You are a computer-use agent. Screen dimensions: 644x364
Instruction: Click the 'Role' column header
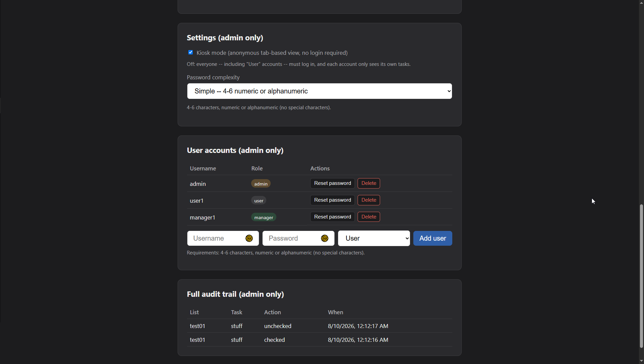(257, 168)
